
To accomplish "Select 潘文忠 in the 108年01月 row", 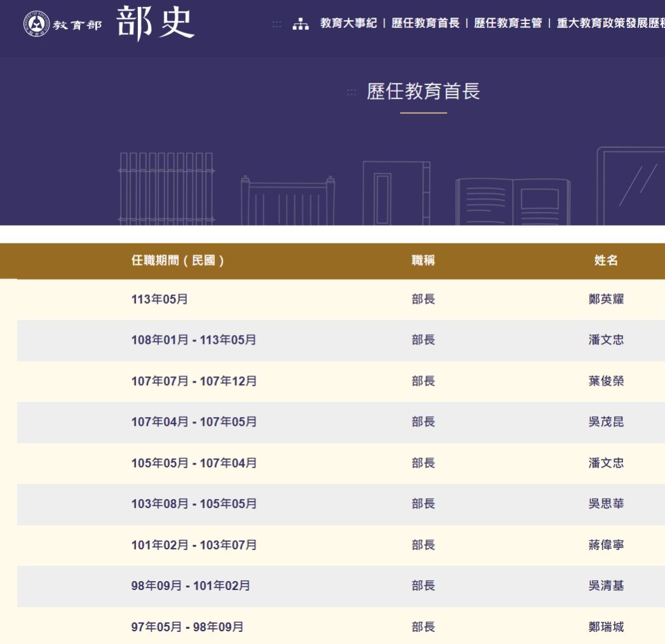I will pos(606,340).
